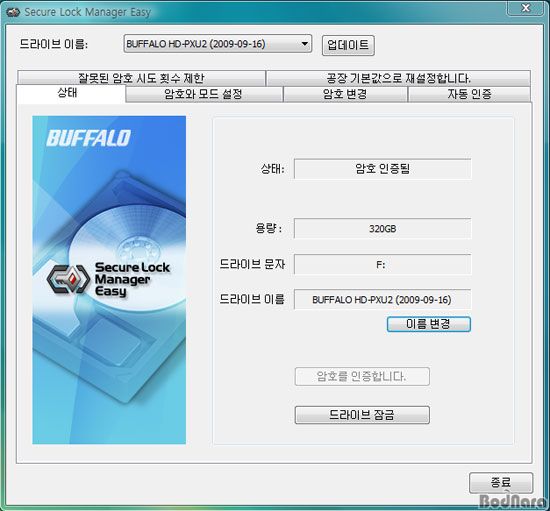Close the Secure Lock Manager window
The height and width of the screenshot is (511, 550).
(525, 8)
